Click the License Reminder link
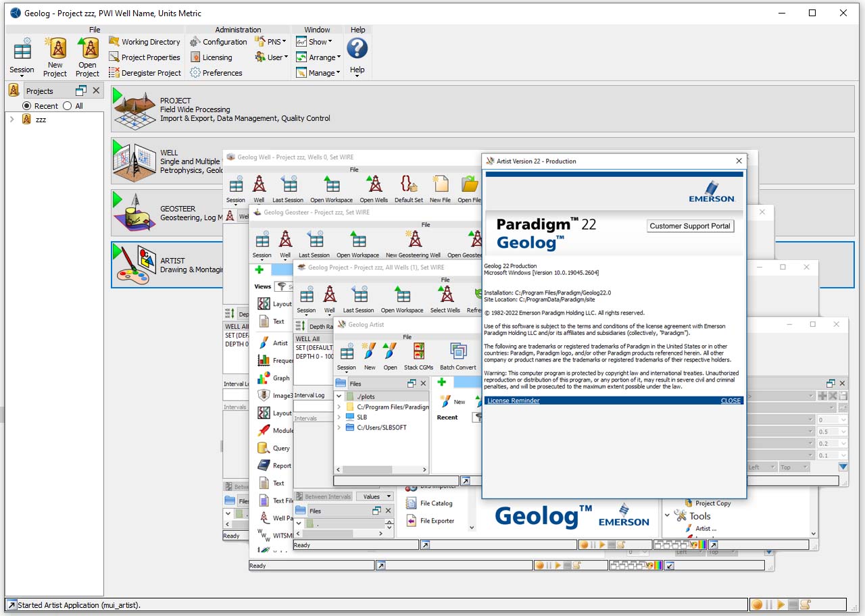Screen dimensions: 865x616 coord(514,401)
